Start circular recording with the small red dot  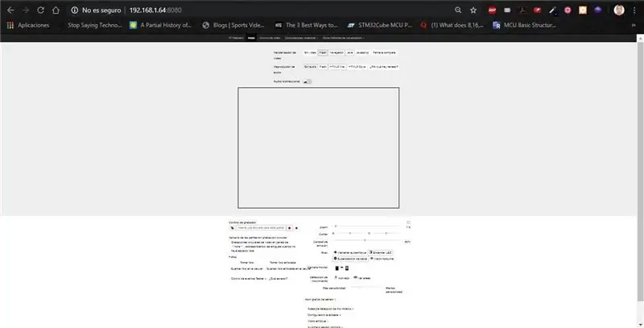(296, 228)
